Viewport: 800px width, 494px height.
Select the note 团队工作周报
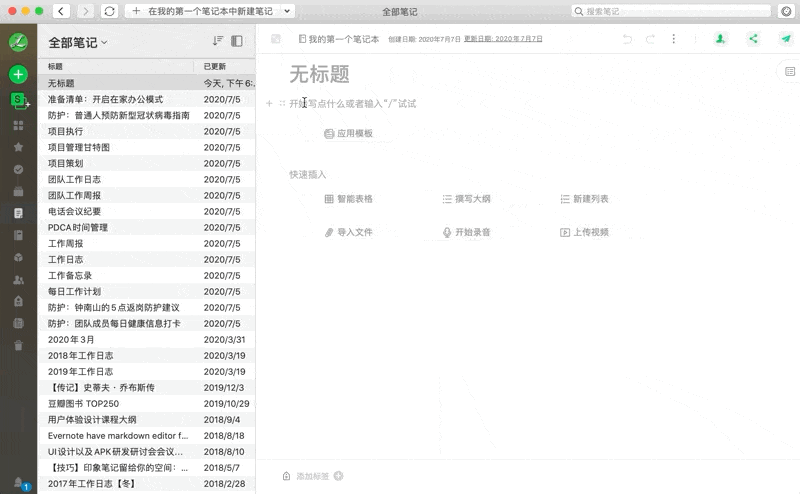(x=146, y=195)
